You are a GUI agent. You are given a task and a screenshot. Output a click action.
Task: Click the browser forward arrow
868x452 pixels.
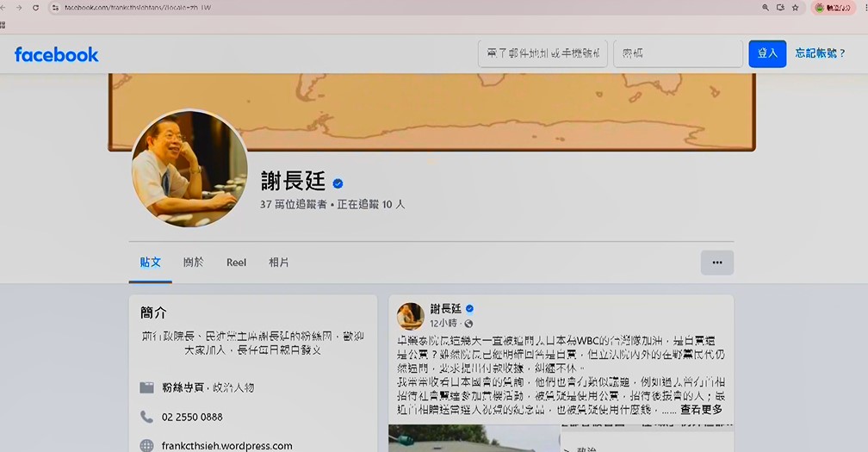pos(19,8)
